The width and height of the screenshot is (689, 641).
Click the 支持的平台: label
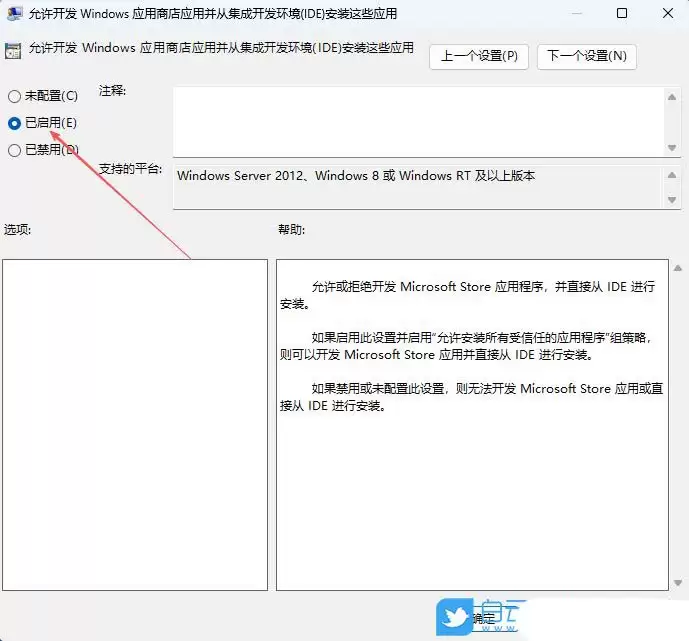[x=131, y=169]
